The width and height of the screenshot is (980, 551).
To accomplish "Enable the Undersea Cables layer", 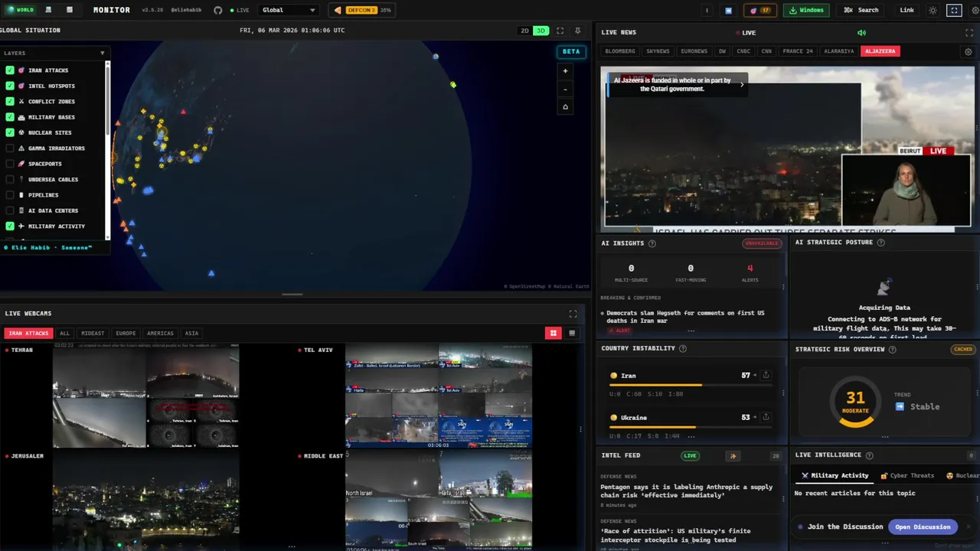I will (x=10, y=179).
